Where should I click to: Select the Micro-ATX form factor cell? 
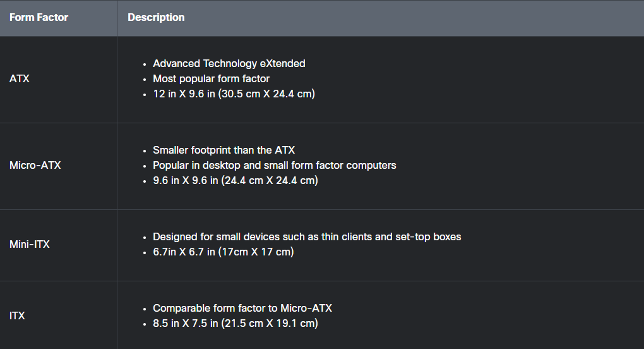click(x=58, y=166)
